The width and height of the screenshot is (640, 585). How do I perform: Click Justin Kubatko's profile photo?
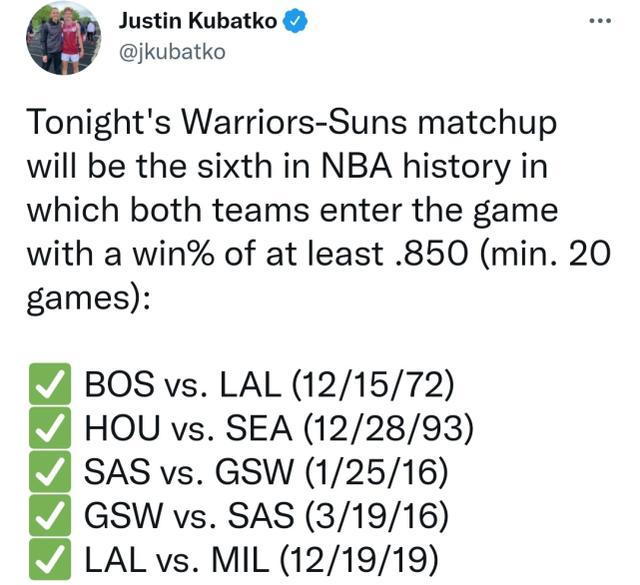pos(64,38)
